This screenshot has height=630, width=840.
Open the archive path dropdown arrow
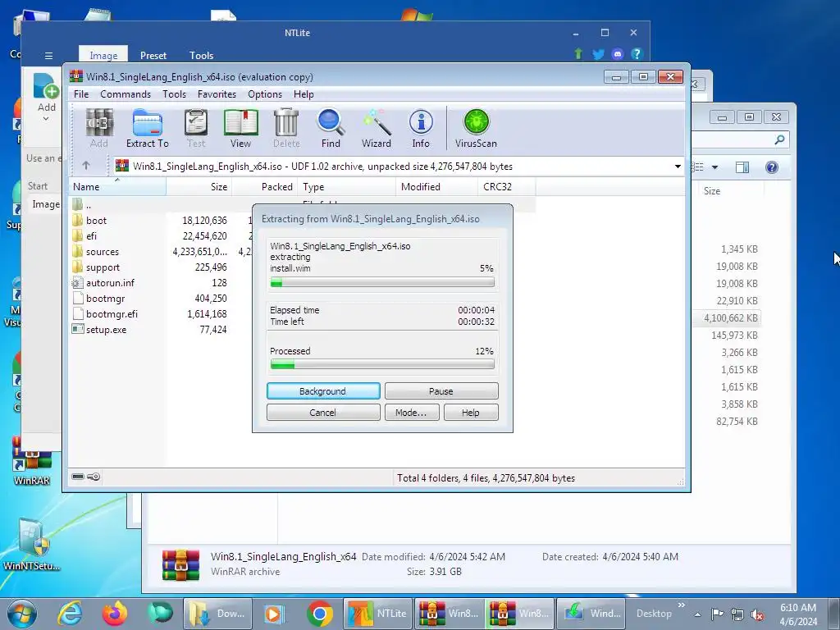point(678,166)
